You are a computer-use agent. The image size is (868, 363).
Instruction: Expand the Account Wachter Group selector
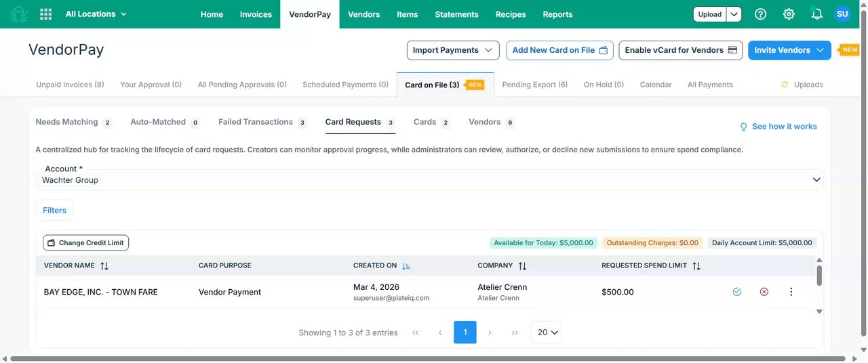click(x=816, y=180)
